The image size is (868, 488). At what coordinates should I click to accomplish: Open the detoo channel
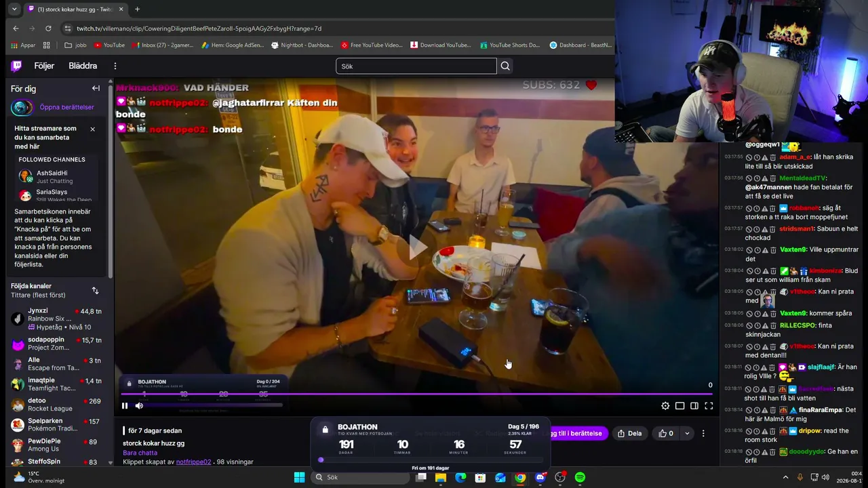tap(57, 405)
